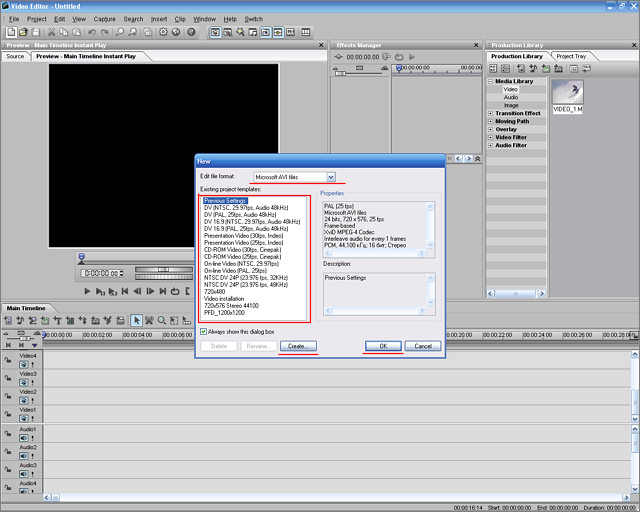
Task: Click the Cut scissors icon
Action: coord(51,32)
